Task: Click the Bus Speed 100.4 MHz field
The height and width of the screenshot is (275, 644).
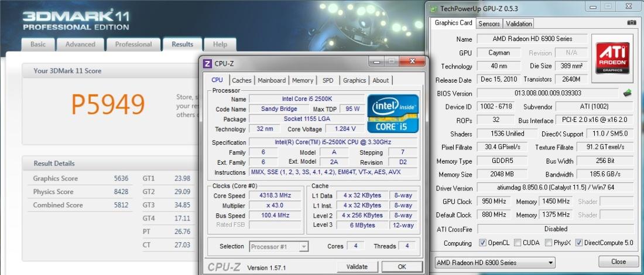Action: (x=275, y=215)
